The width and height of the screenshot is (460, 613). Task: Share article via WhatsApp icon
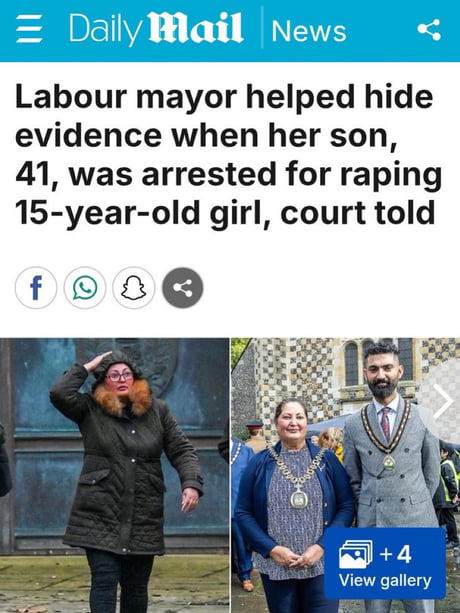[x=85, y=288]
